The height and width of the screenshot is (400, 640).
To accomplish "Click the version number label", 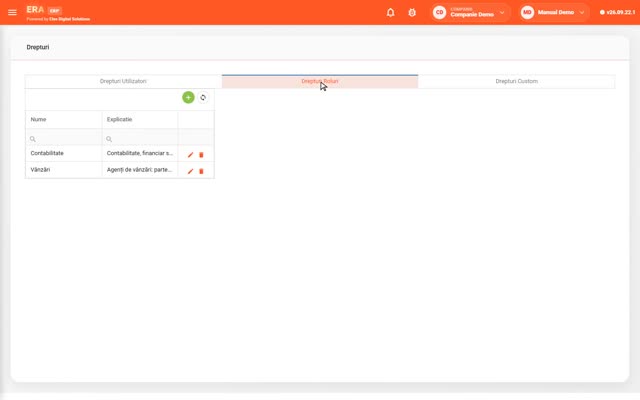I will click(620, 12).
